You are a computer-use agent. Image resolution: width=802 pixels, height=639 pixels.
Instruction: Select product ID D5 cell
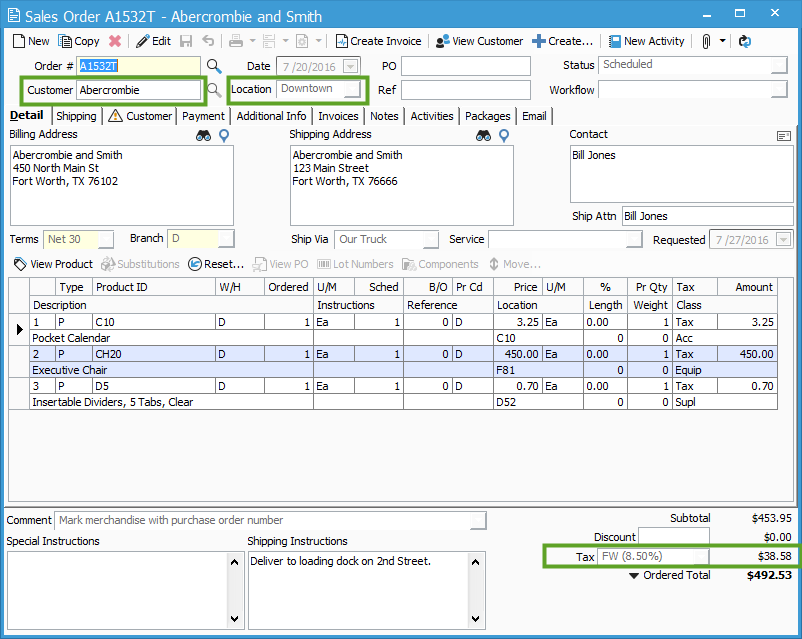(154, 386)
